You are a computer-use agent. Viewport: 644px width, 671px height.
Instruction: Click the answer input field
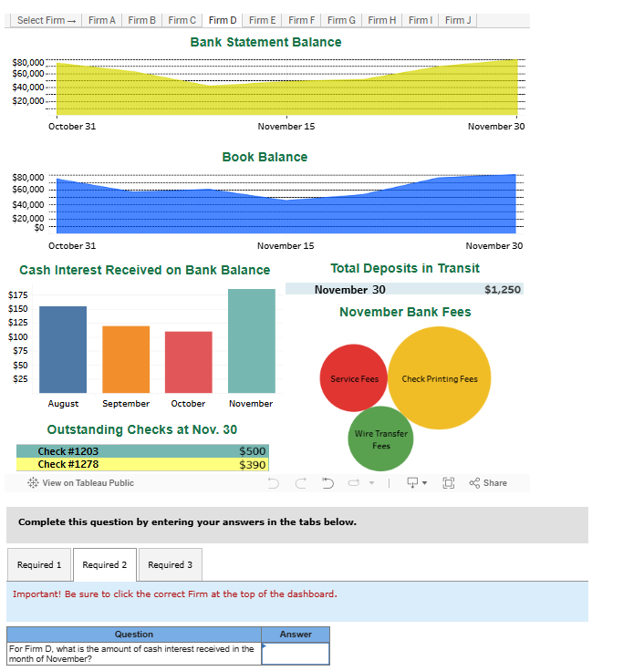click(x=296, y=654)
